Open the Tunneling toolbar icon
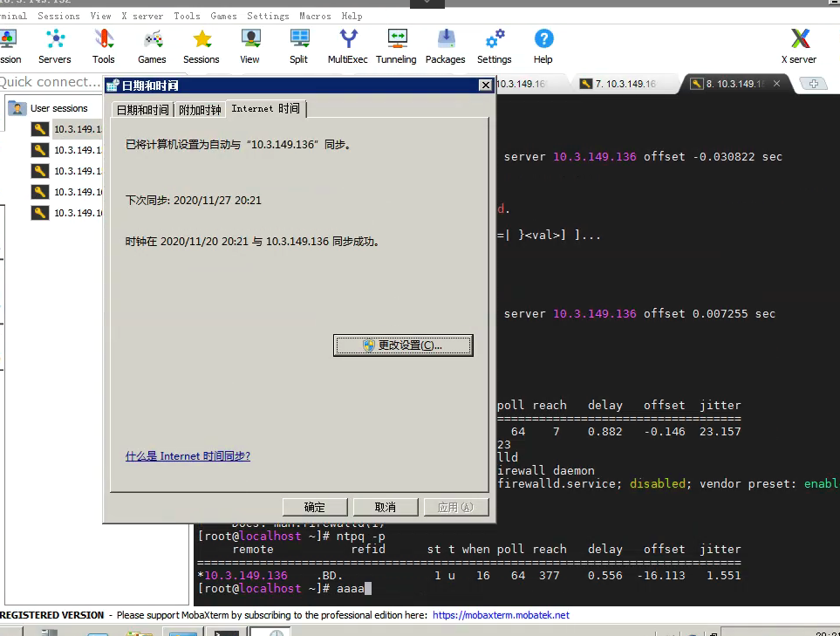840x636 pixels. pyautogui.click(x=396, y=46)
